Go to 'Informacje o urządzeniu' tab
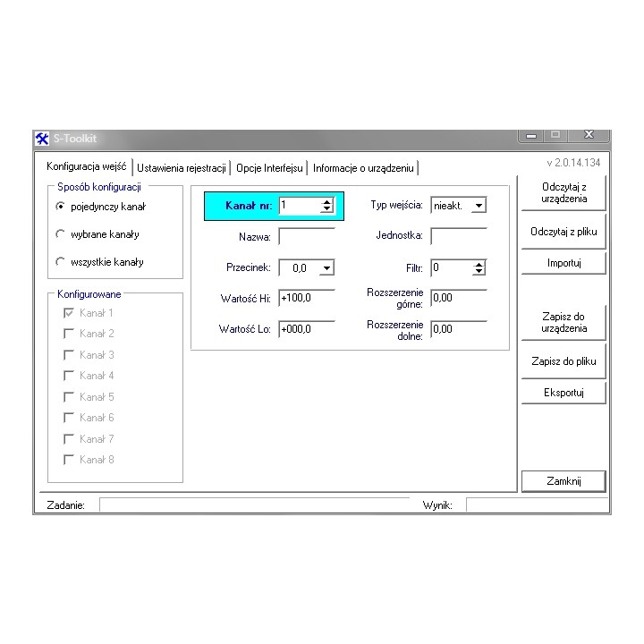This screenshot has width=644, height=644. coord(363,168)
